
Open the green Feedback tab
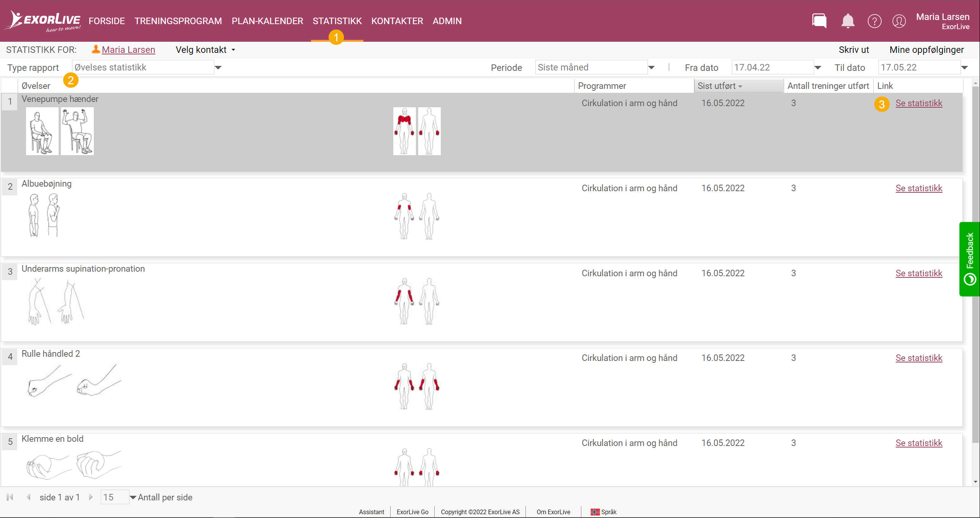pos(969,259)
